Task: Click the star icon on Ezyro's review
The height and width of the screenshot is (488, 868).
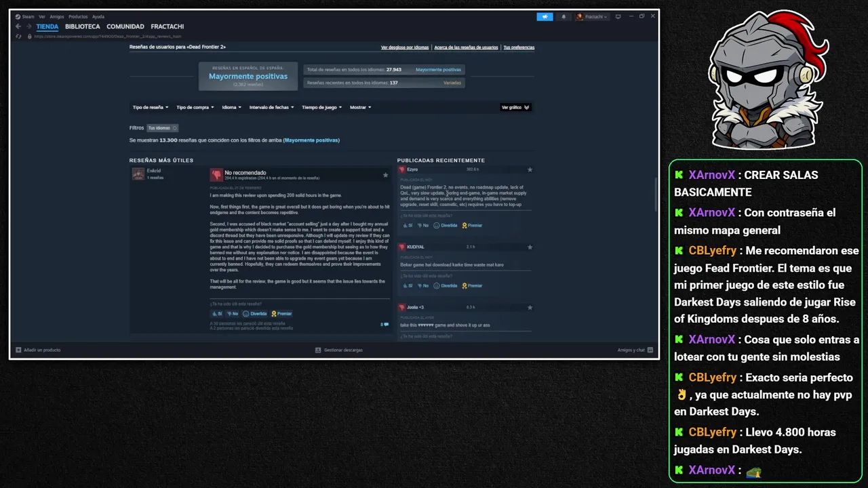Action: 530,169
